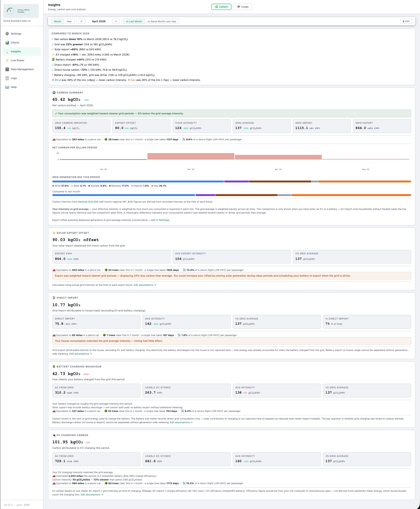Click the Gas 26.1% legend entry
Viewport: 420px width, 509px height.
click(x=159, y=186)
